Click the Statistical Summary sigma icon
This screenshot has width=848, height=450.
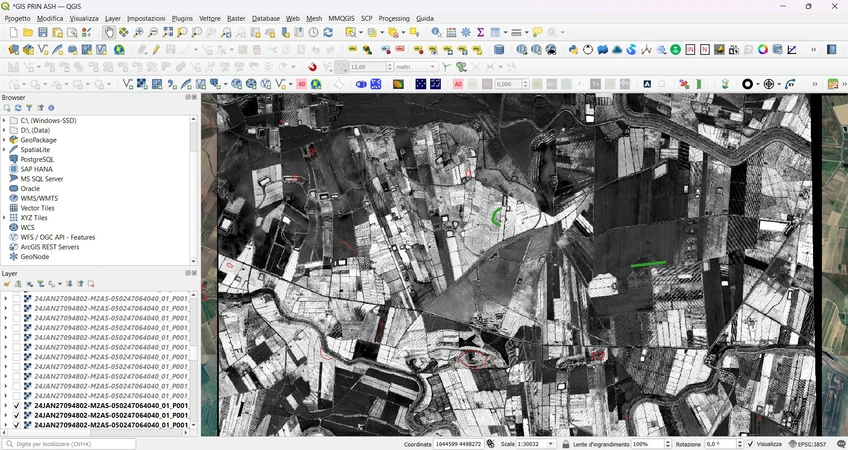[x=480, y=33]
